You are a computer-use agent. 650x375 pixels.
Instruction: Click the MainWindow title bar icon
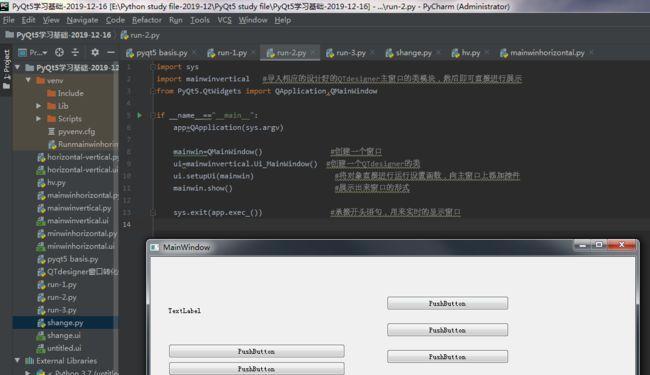[x=155, y=247]
